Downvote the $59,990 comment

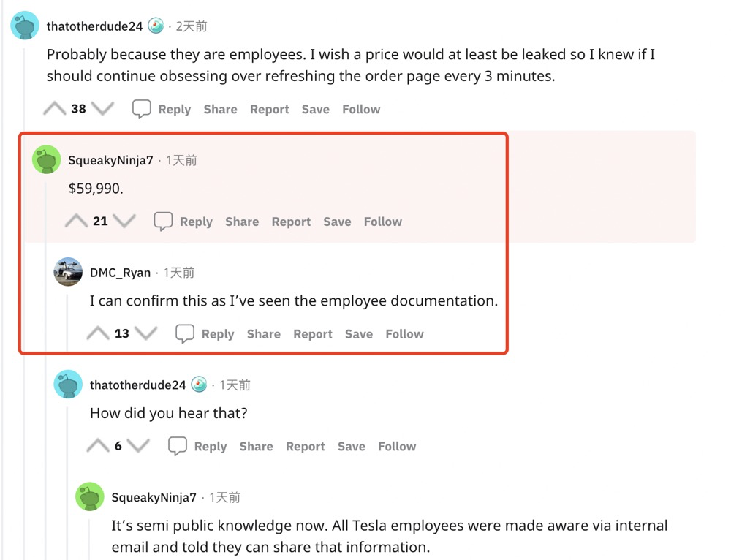pyautogui.click(x=125, y=222)
